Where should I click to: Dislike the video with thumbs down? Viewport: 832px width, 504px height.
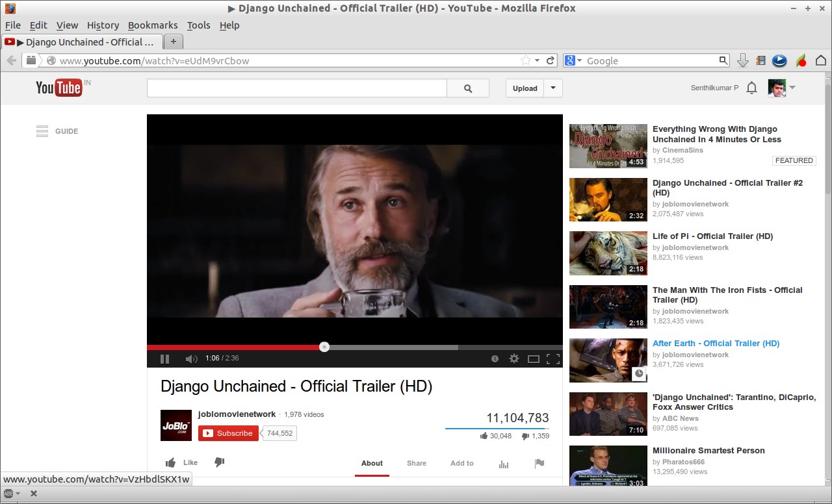tap(219, 462)
